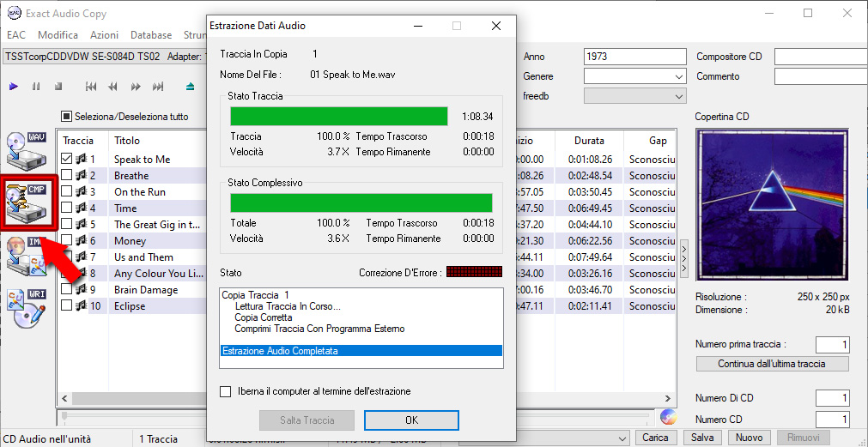
Task: Click the music note icon of track 10
Action: pyautogui.click(x=81, y=306)
